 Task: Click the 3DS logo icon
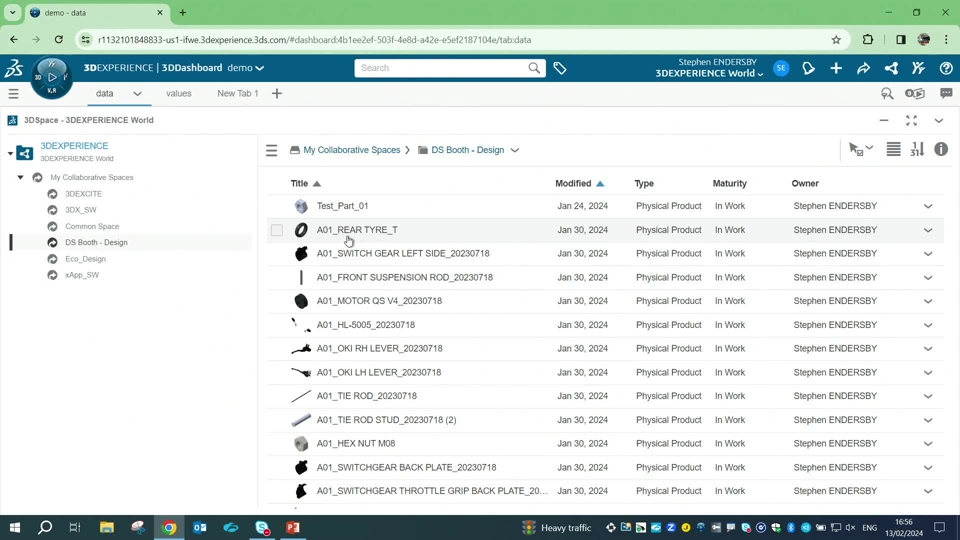click(x=13, y=68)
